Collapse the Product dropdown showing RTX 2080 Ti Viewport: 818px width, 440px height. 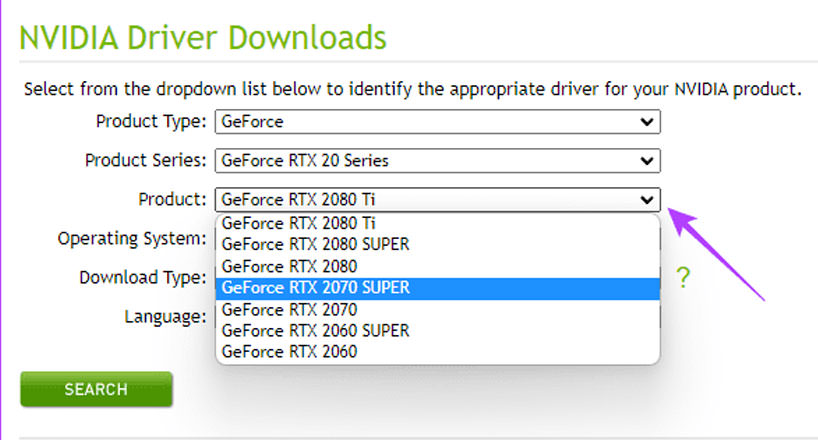click(437, 199)
